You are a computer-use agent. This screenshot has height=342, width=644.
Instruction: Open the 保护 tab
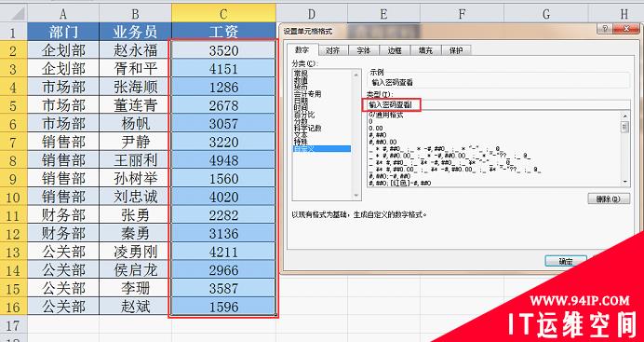pyautogui.click(x=456, y=50)
